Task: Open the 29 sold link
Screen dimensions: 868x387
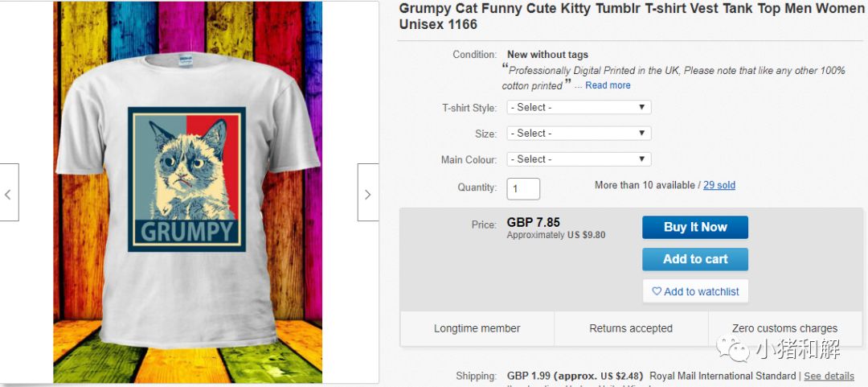Action: (x=719, y=185)
